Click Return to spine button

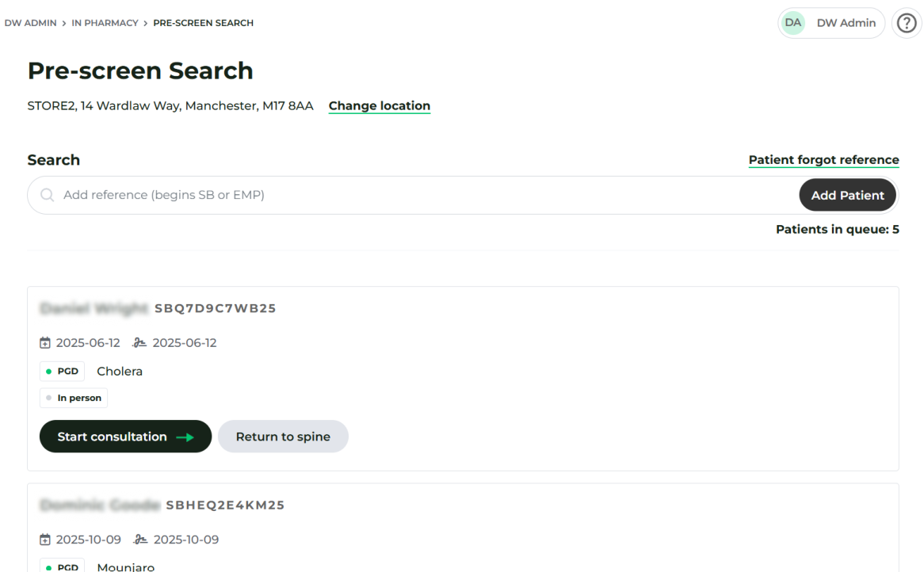point(283,437)
